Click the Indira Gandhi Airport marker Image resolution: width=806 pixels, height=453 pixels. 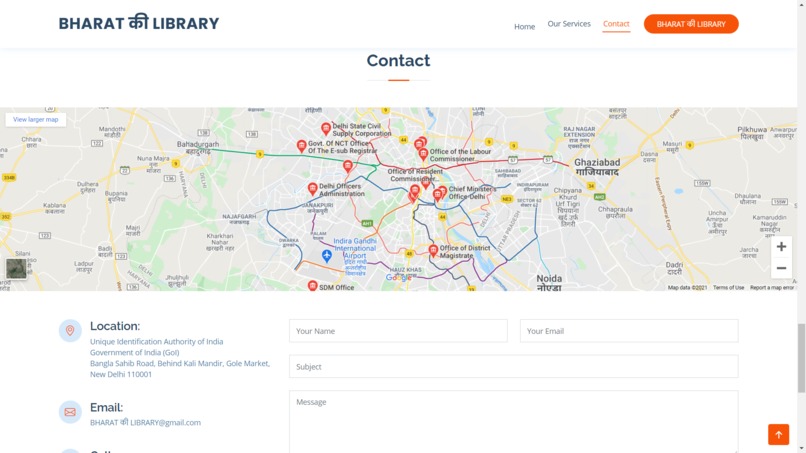coord(326,255)
